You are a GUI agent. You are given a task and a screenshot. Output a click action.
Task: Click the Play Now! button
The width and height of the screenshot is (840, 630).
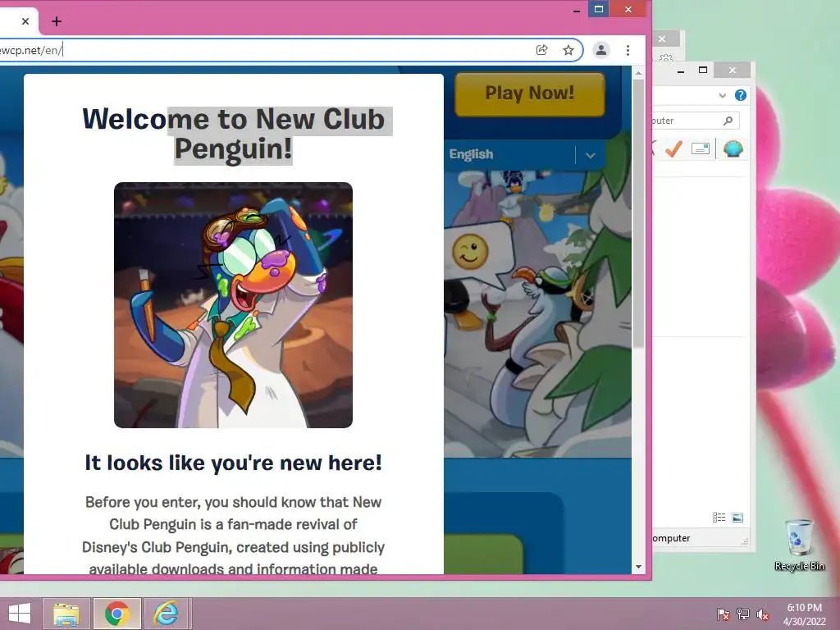coord(529,94)
